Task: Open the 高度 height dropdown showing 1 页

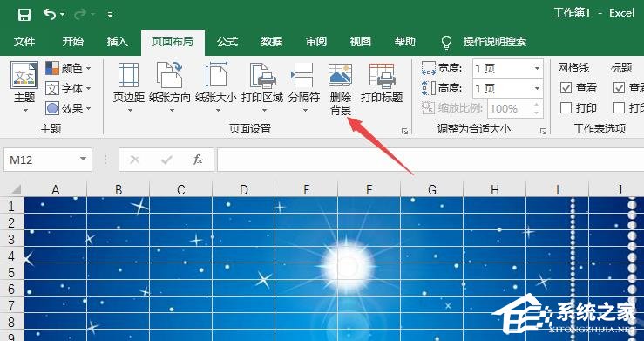Action: pyautogui.click(x=508, y=88)
